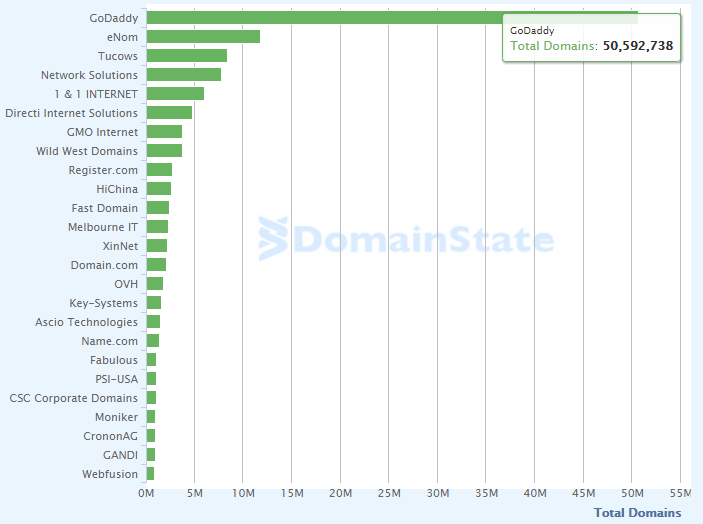The height and width of the screenshot is (524, 703).
Task: Click the 40M axis tick label
Action: 535,494
